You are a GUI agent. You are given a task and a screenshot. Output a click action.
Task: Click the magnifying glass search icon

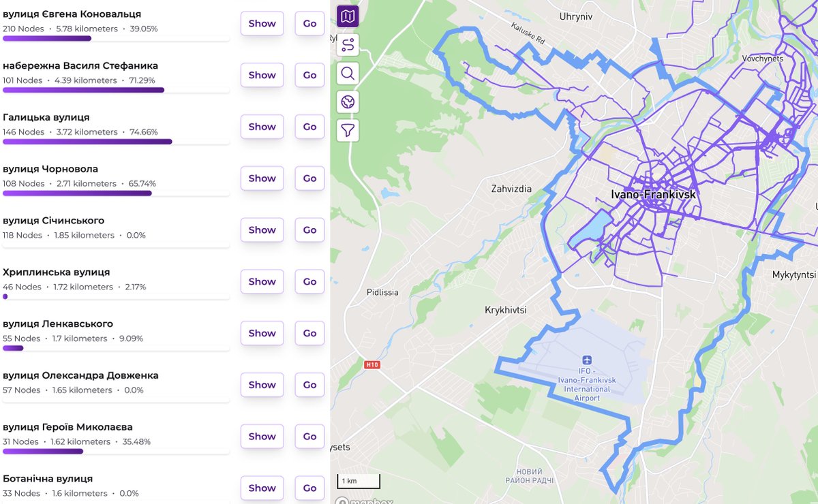[348, 74]
